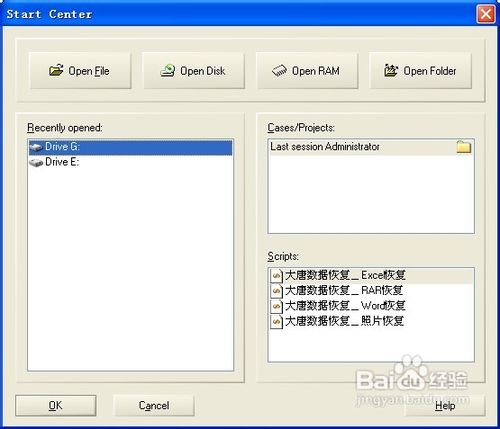Click the Drive E: disk icon

click(36, 162)
